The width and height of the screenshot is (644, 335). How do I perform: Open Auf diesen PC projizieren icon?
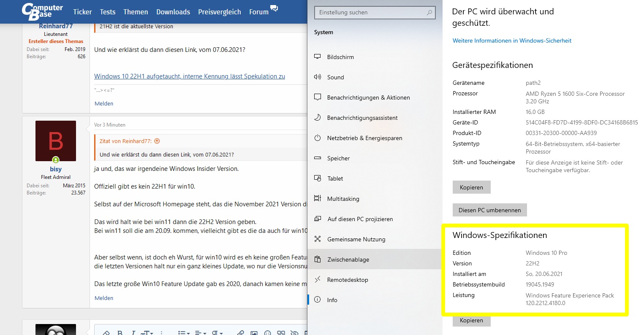318,219
